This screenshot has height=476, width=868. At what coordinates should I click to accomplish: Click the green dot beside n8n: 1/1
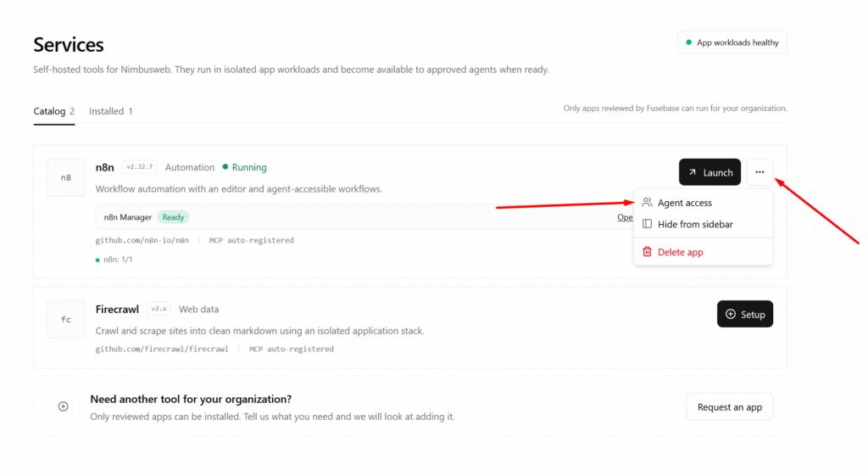[98, 260]
